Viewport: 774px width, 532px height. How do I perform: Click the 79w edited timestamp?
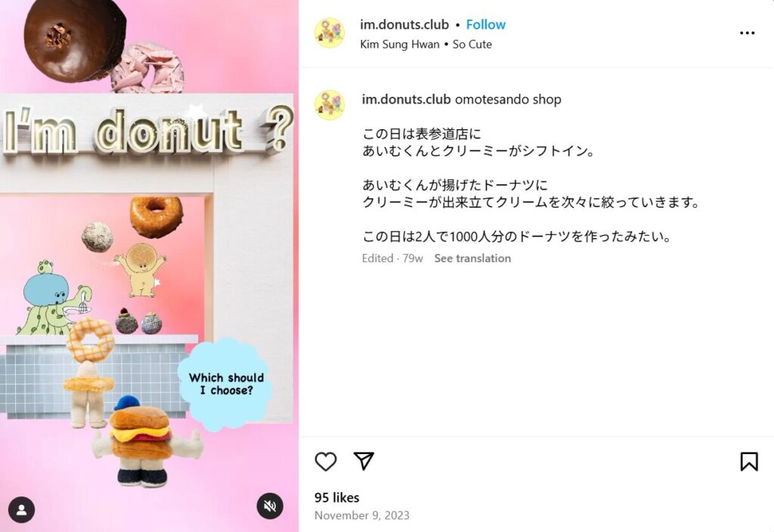tap(413, 258)
